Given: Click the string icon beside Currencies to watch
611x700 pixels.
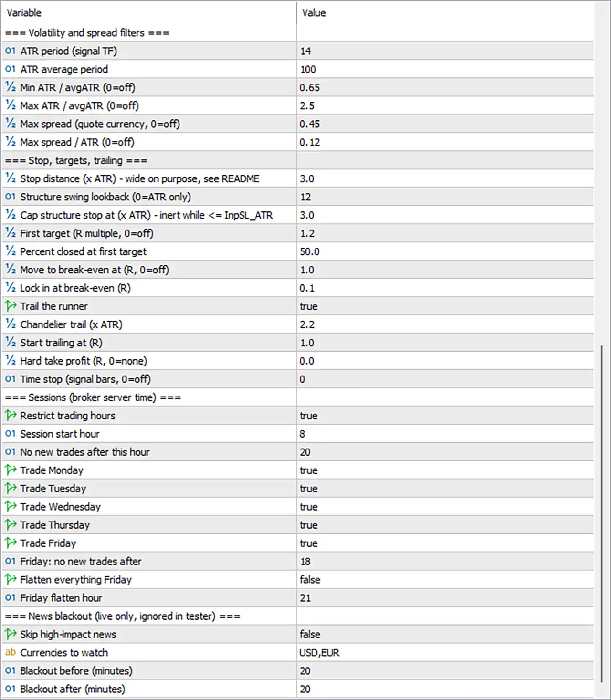Looking at the screenshot, I should point(10,652).
